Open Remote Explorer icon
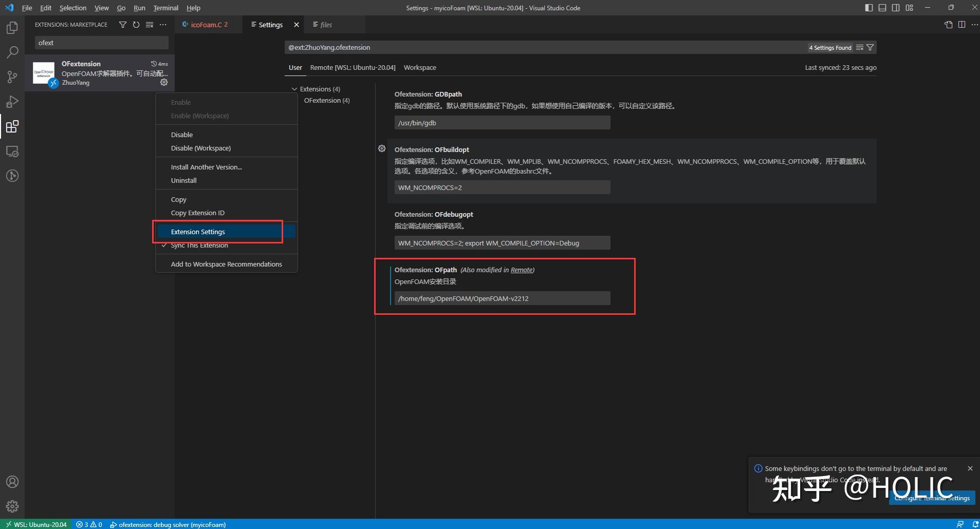The height and width of the screenshot is (529, 980). (x=12, y=152)
